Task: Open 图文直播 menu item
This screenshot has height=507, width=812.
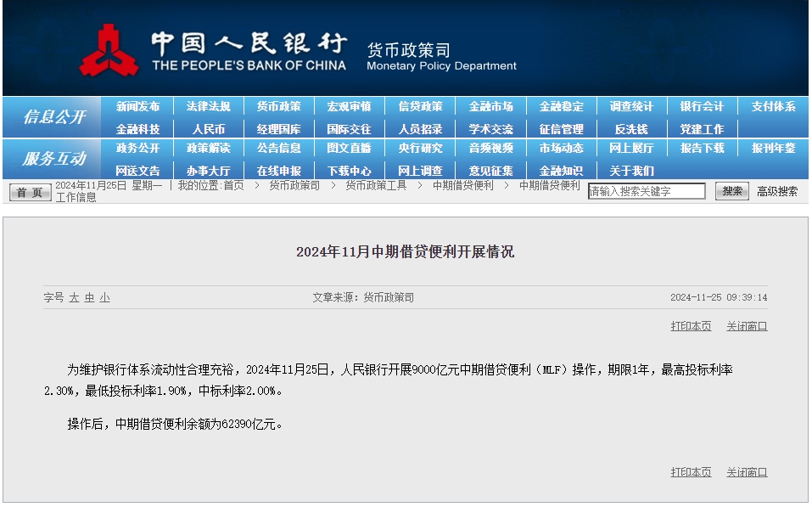Action: [x=349, y=149]
